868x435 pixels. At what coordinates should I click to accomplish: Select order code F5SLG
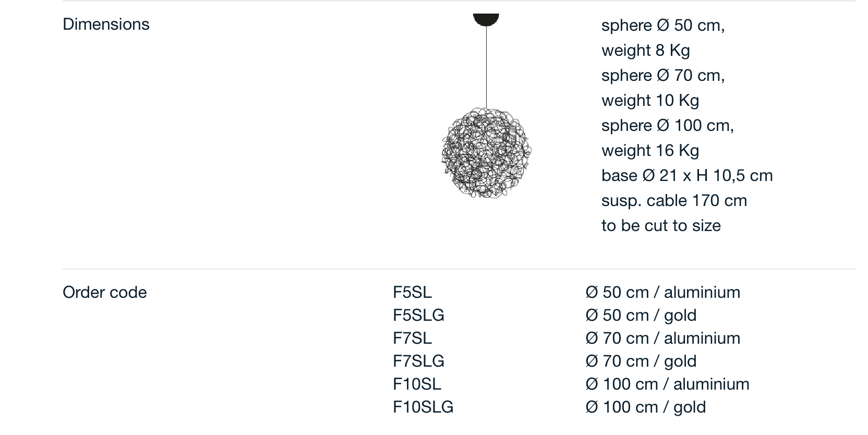(x=418, y=315)
